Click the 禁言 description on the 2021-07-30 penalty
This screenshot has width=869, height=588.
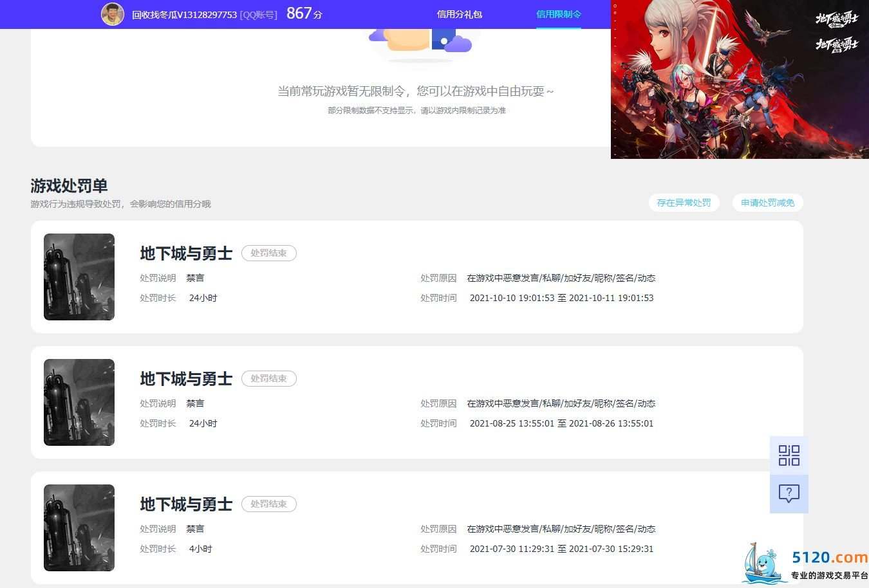195,529
